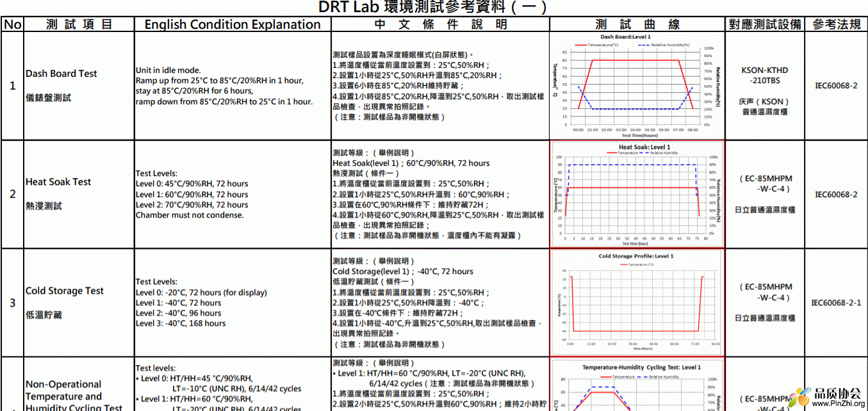The image size is (868, 411).
Task: Click the '庆声 (KSON) 普通溫濕度櫃' text
Action: 765,106
